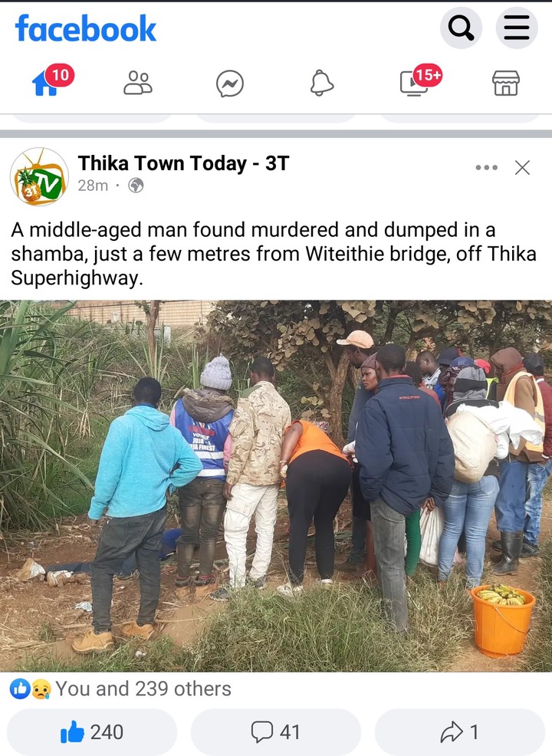Viewport: 552px width, 756px height.
Task: Open Thika Town Today - 3T page
Action: tap(183, 163)
